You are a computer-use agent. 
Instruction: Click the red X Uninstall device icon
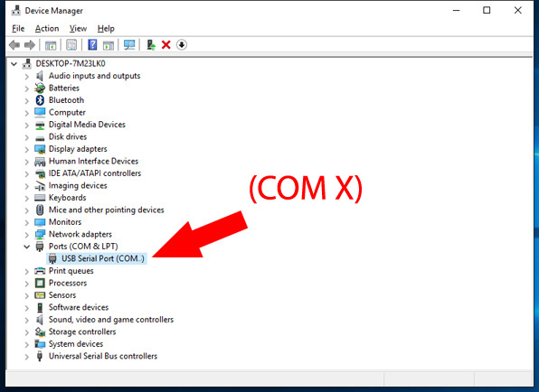(x=166, y=45)
